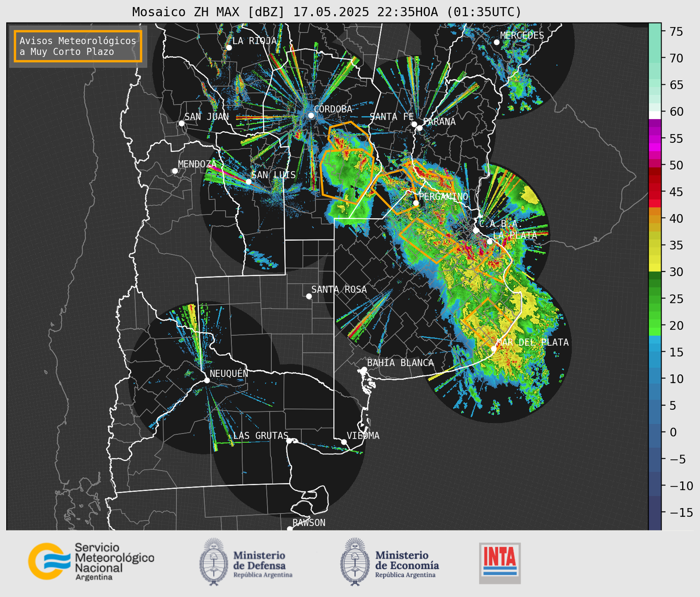Screen dimensions: 700x597
Task: Select the LA RIOJA city marker
Action: (x=229, y=47)
